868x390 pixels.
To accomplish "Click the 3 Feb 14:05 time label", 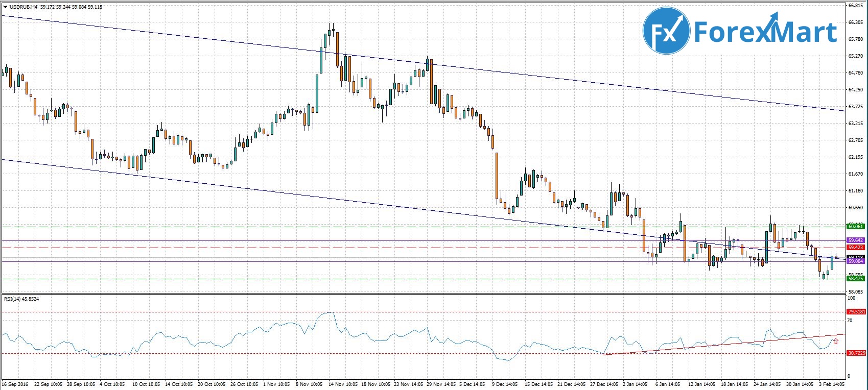I will point(832,383).
